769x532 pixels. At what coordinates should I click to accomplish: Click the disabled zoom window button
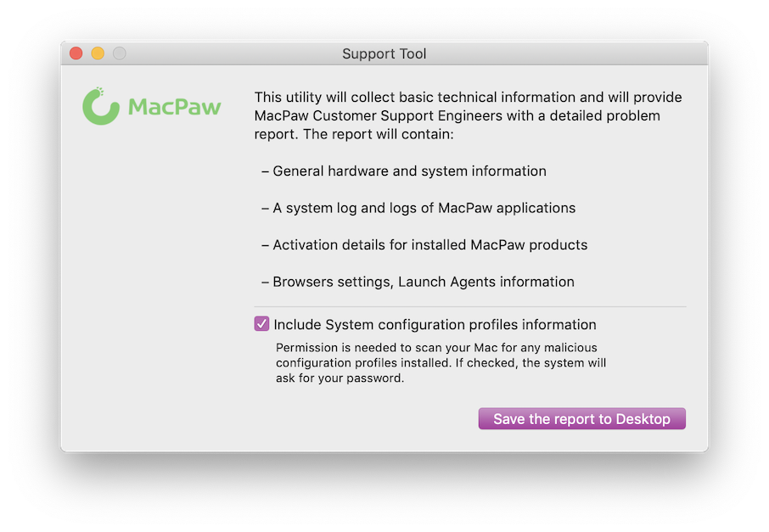(119, 53)
